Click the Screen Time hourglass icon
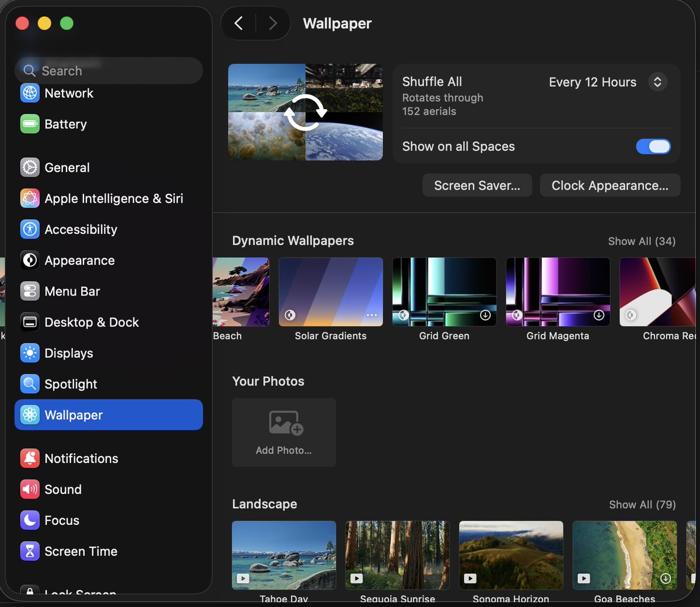Screen dimensions: 700x607 pos(30,551)
